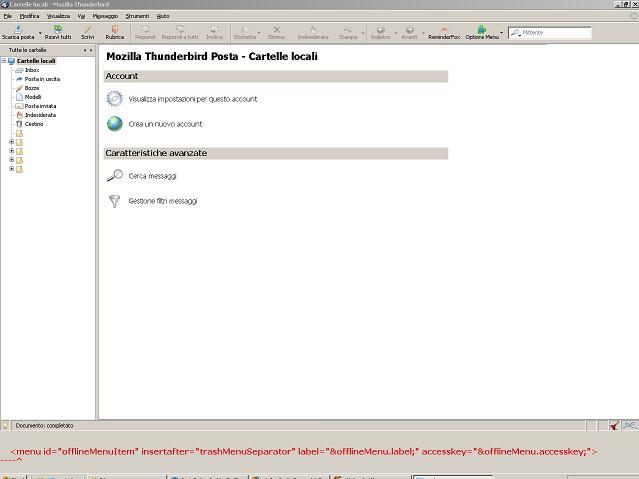Click Gestione filtri messaggi link
The image size is (639, 479).
click(x=163, y=201)
